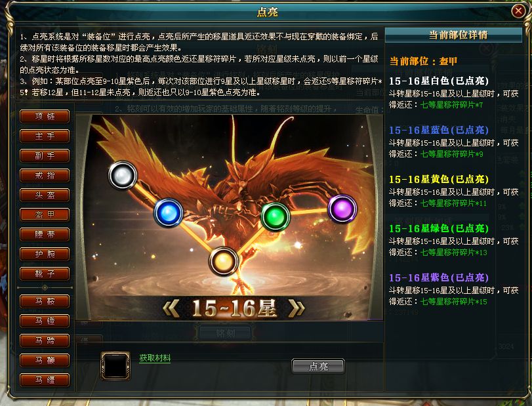Close the 点亮 window

point(518,12)
